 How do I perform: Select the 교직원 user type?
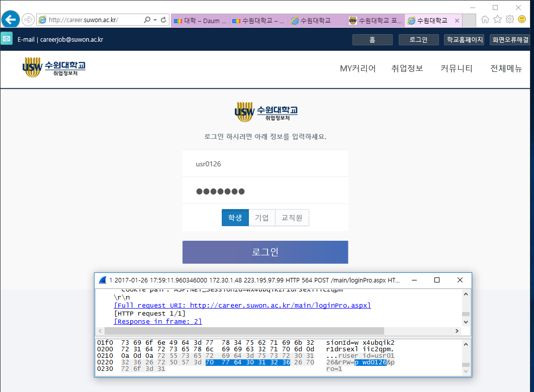292,218
